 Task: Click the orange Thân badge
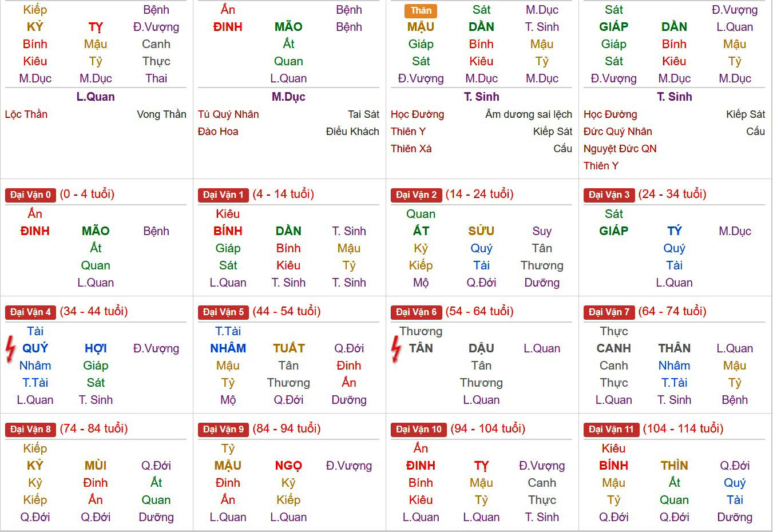(421, 10)
